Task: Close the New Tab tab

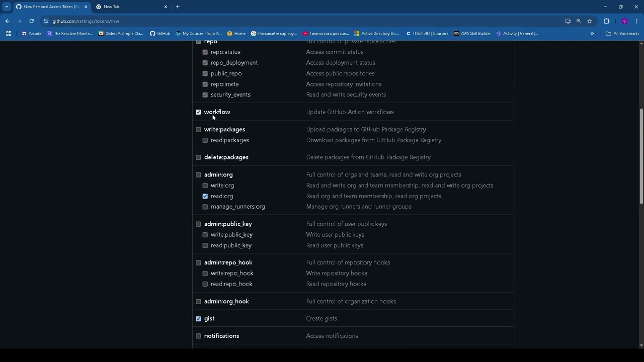Action: tap(166, 7)
